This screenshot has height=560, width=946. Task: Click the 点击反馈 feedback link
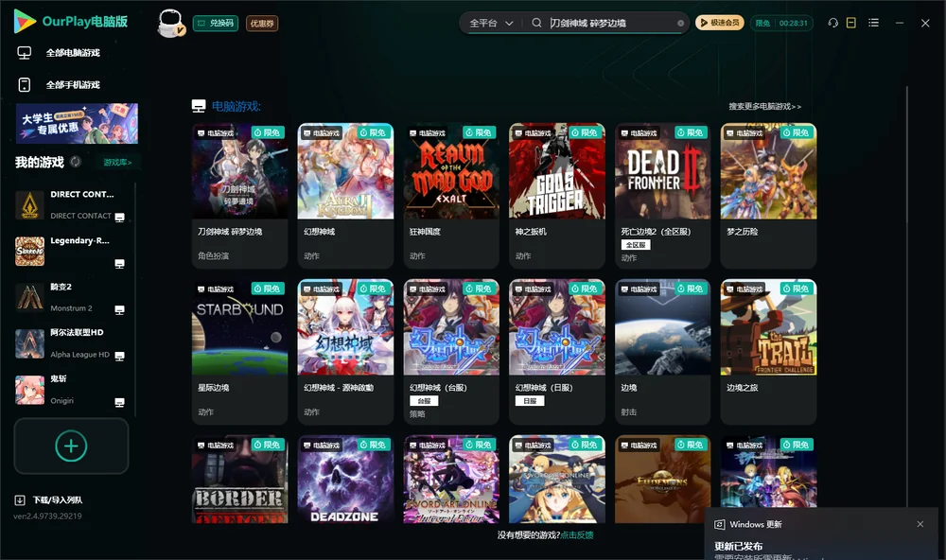point(577,535)
